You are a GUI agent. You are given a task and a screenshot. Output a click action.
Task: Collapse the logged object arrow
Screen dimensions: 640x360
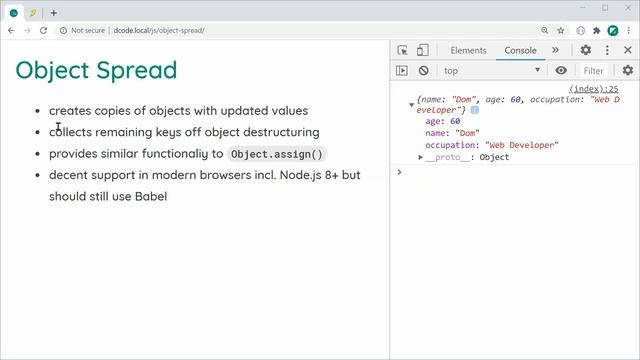click(x=411, y=105)
